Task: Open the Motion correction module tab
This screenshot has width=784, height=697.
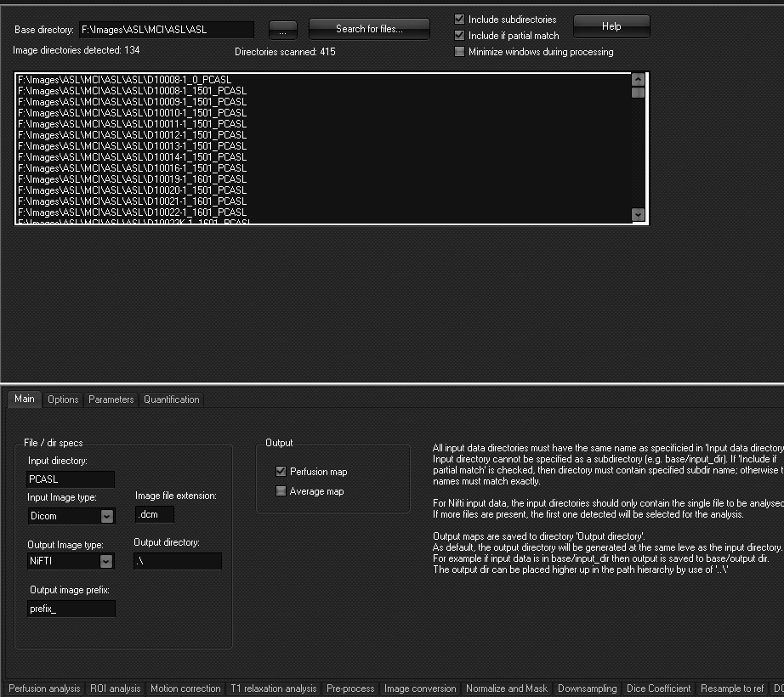Action: (x=186, y=688)
